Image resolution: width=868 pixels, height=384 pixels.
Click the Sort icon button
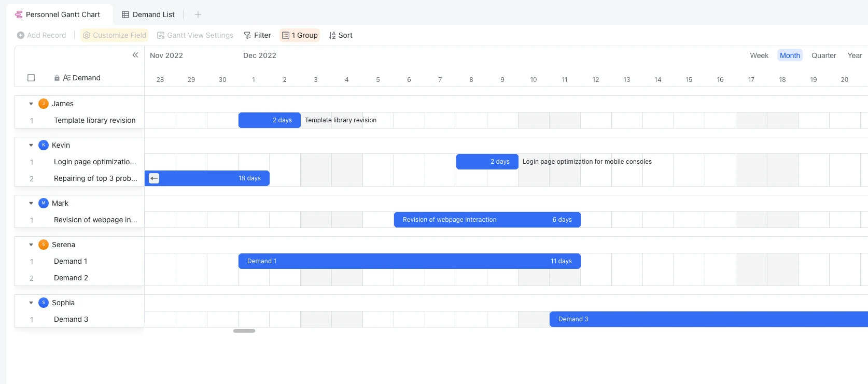click(332, 35)
